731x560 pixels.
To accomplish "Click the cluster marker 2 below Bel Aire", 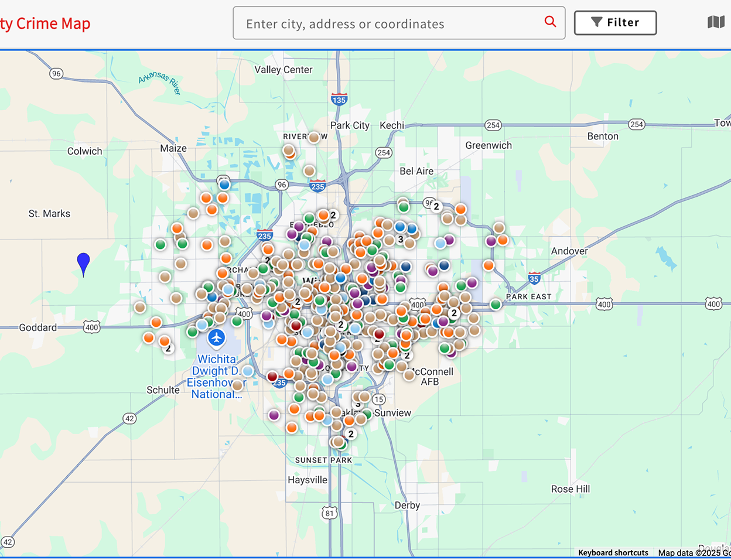I will click(436, 206).
